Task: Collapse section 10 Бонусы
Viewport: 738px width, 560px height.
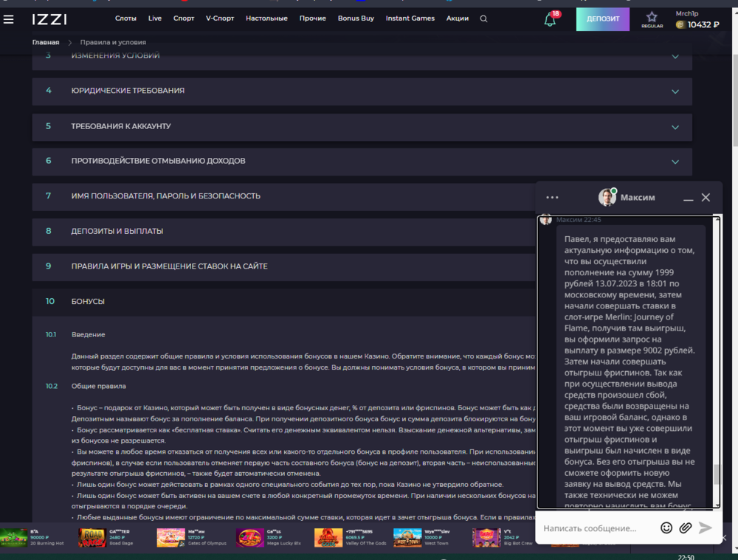Action: (284, 302)
